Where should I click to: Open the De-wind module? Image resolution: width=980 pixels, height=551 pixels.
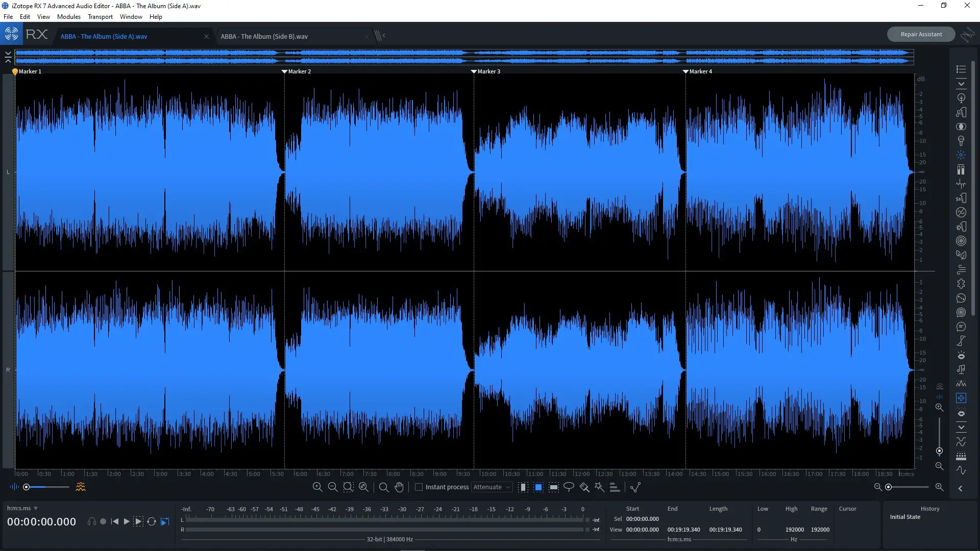[x=961, y=269]
